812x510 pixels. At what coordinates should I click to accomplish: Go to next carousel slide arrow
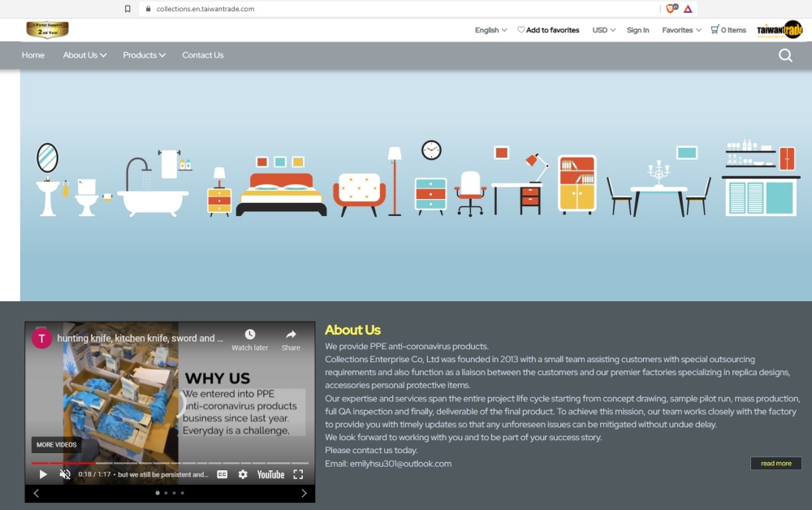(x=304, y=493)
